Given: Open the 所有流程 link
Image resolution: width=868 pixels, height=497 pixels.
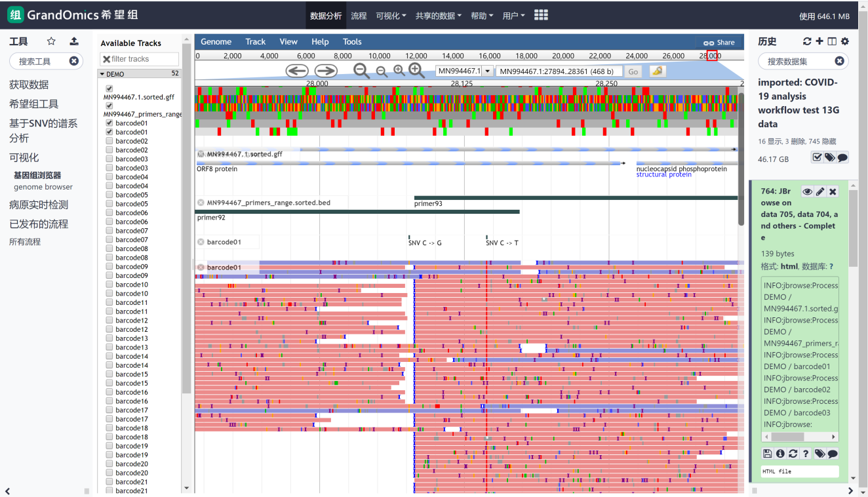Looking at the screenshot, I should pyautogui.click(x=25, y=242).
